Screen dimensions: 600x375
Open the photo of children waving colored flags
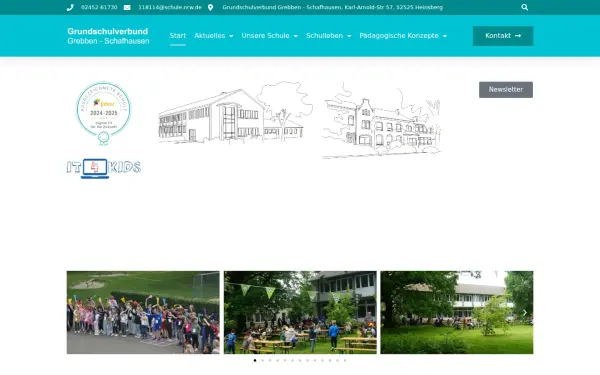tap(143, 312)
